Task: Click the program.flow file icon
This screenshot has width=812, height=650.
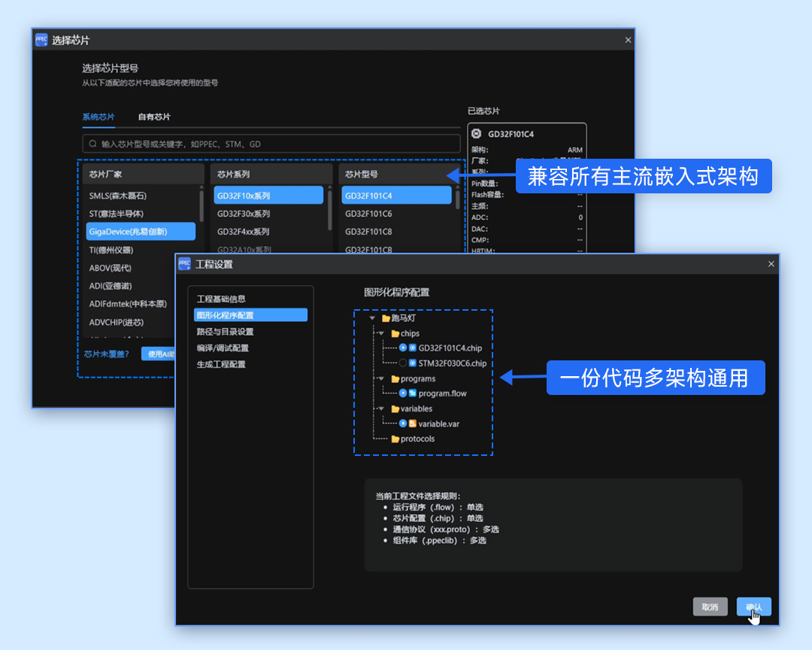Action: pos(413,393)
